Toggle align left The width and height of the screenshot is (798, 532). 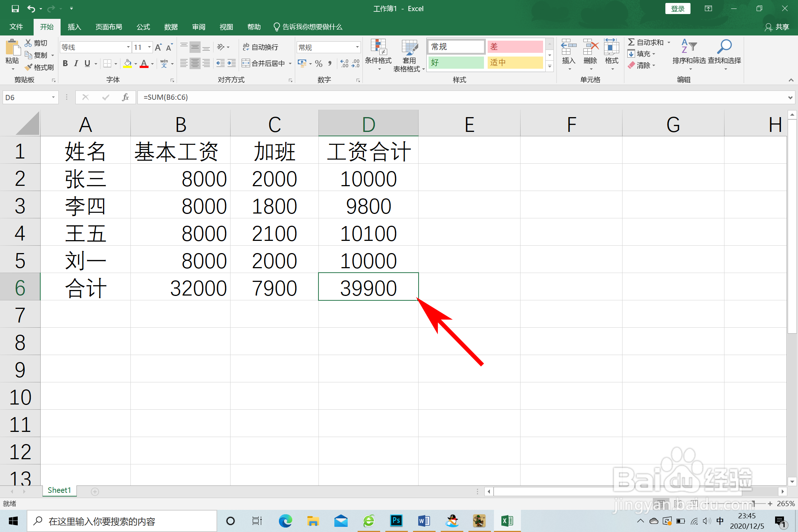click(x=184, y=63)
